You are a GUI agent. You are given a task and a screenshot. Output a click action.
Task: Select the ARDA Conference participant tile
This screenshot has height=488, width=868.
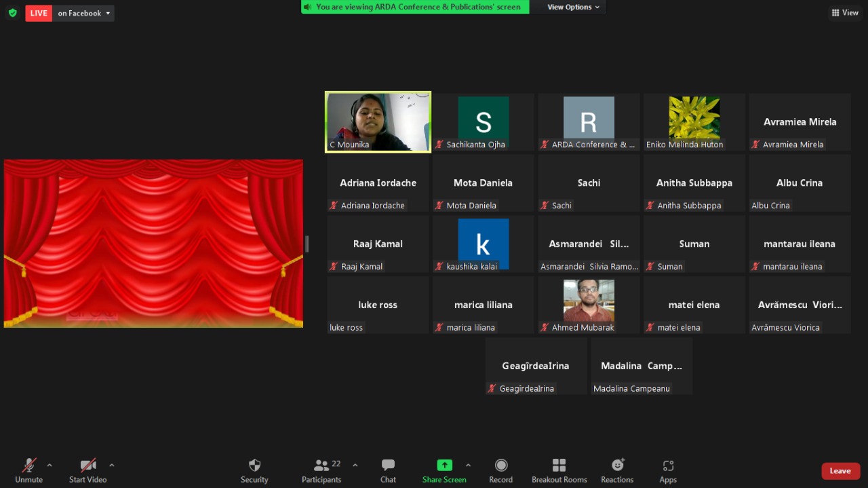tap(589, 122)
